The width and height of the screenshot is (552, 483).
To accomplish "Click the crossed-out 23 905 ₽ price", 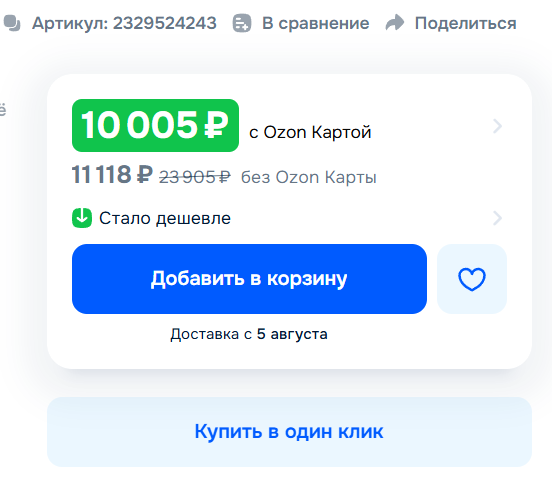I will pyautogui.click(x=195, y=177).
